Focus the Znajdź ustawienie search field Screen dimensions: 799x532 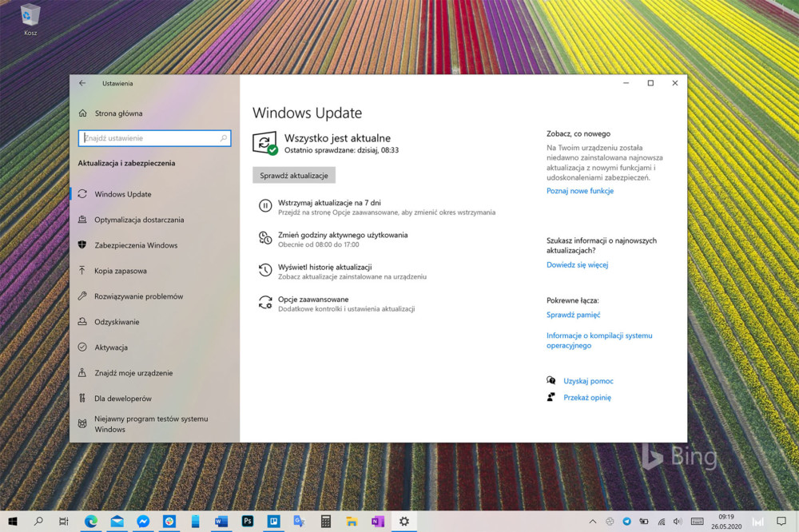pyautogui.click(x=154, y=138)
